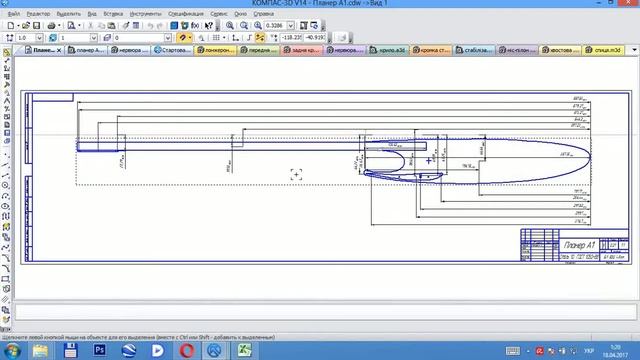This screenshot has height=360, width=640.
Task: Switch to the крило.a3d tab
Action: 388,50
